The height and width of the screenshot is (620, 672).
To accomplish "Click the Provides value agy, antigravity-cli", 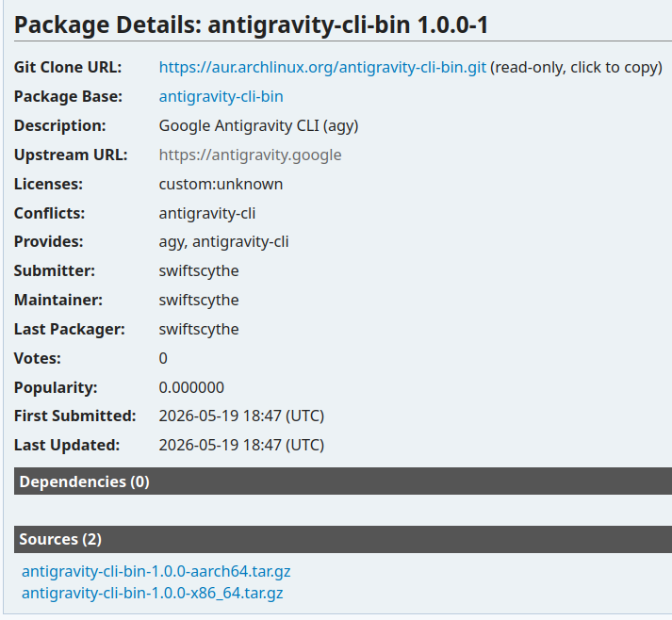I will (x=223, y=241).
